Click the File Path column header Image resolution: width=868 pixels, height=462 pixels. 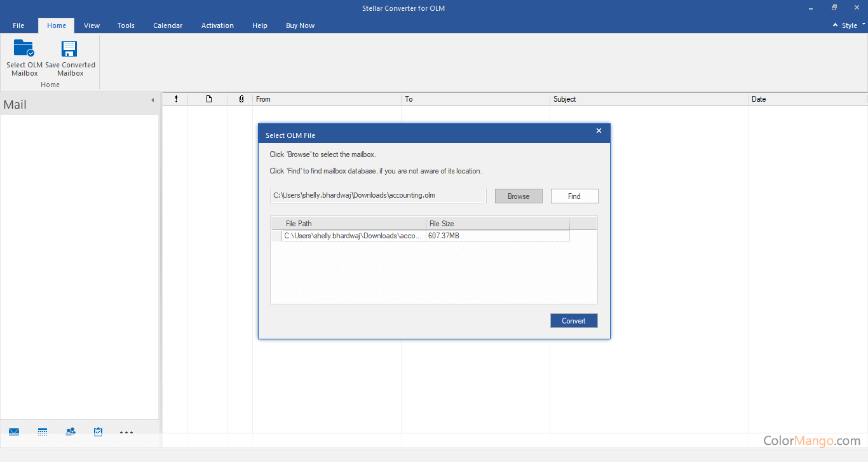354,224
